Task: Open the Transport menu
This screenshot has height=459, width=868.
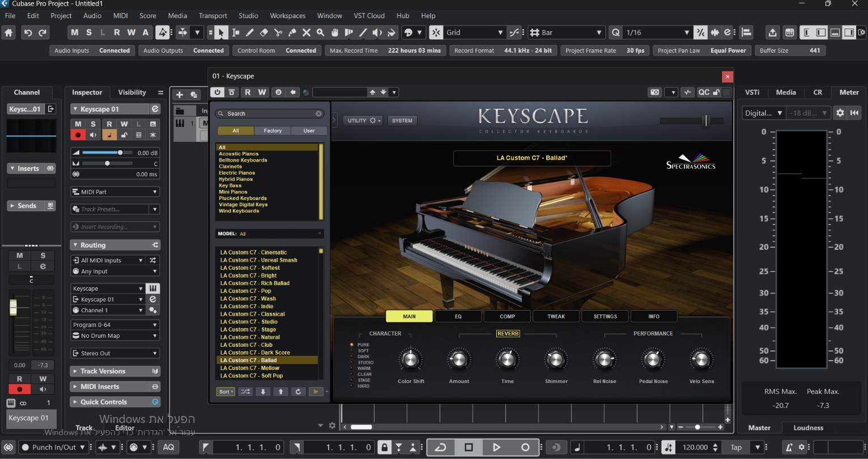Action: point(213,15)
